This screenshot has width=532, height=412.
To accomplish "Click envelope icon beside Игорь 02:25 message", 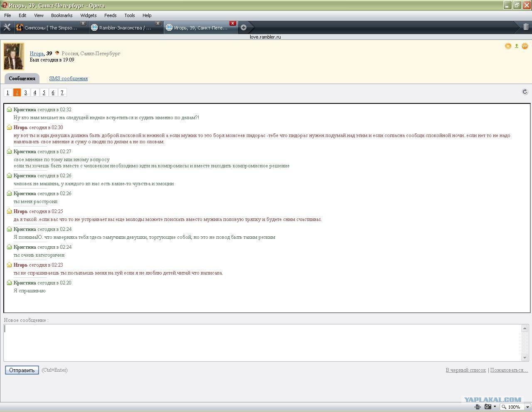I will click(x=9, y=211).
